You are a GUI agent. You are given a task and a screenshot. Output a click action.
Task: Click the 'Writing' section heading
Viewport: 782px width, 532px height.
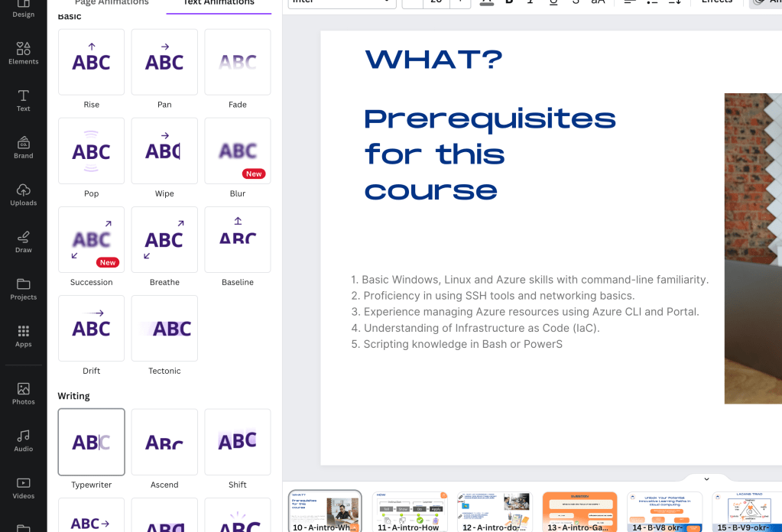[74, 396]
